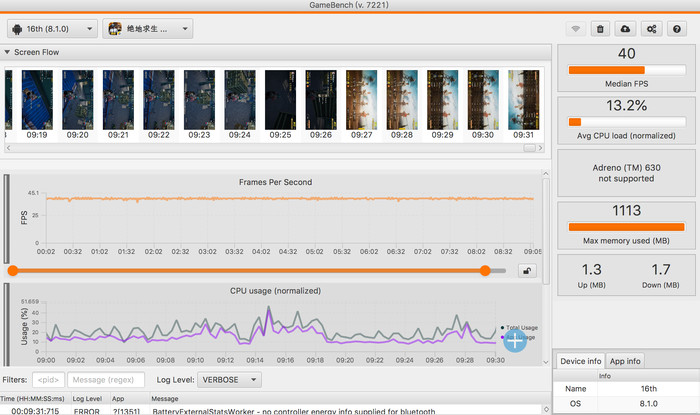Click the Wi-Fi connection icon
Image resolution: width=700 pixels, height=415 pixels.
click(x=575, y=29)
